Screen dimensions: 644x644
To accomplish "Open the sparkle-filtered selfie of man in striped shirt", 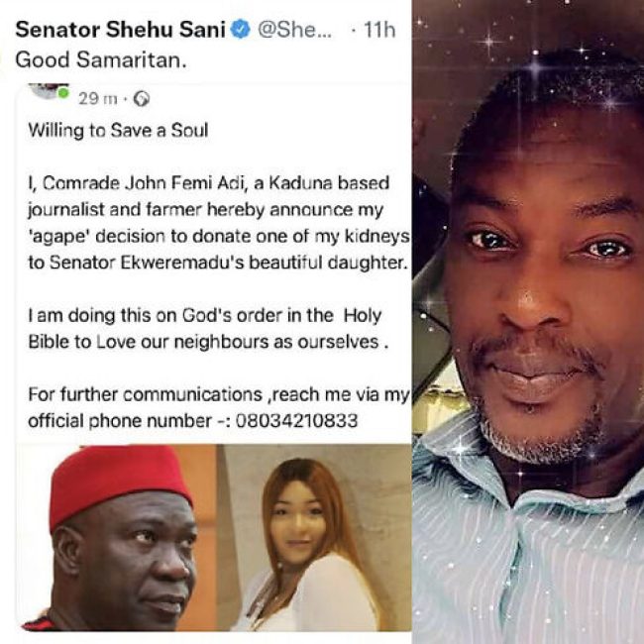I will pyautogui.click(x=528, y=322).
